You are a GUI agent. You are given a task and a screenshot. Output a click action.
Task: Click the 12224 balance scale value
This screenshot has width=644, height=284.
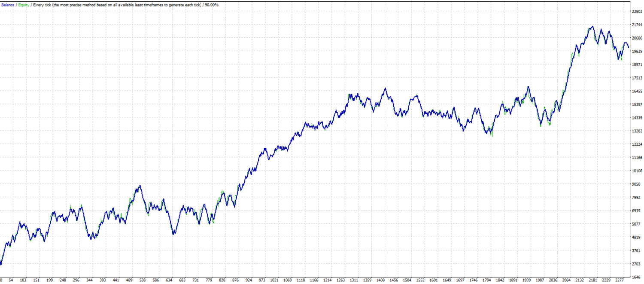click(x=637, y=144)
